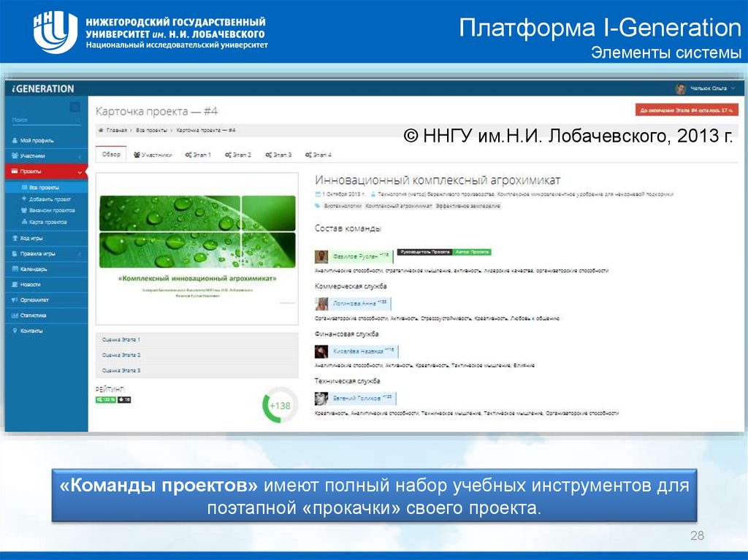Viewport: 748px width, 560px height.
Task: Switch to the Этап 2 tab
Action: click(x=238, y=155)
